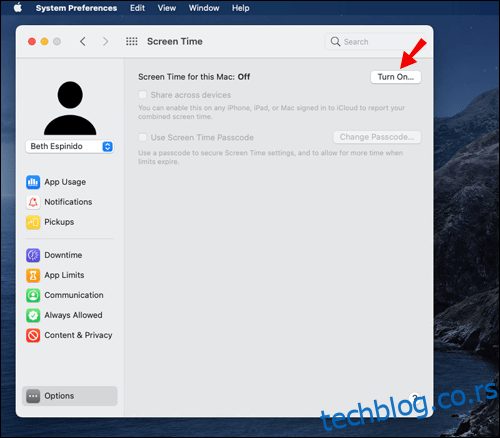Show all preferences grid icon
This screenshot has width=500, height=438.
[132, 41]
